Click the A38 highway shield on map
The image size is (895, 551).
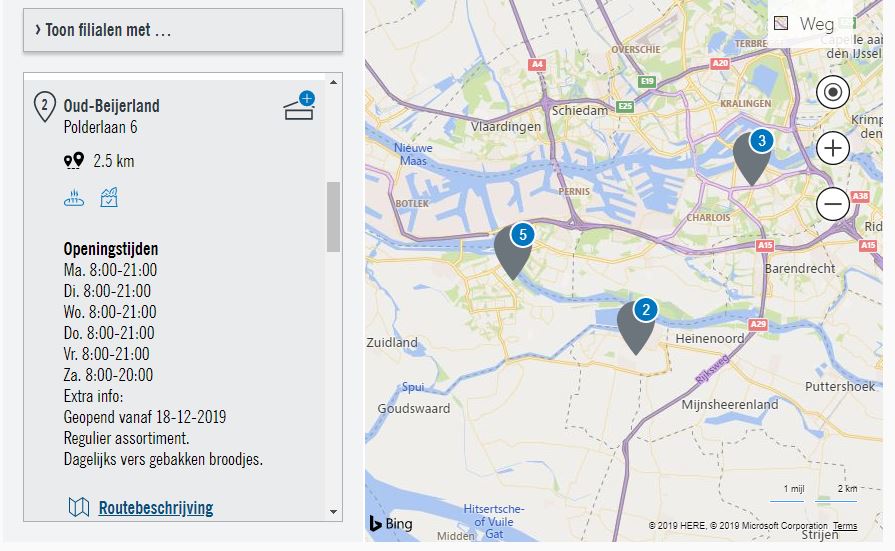click(860, 196)
